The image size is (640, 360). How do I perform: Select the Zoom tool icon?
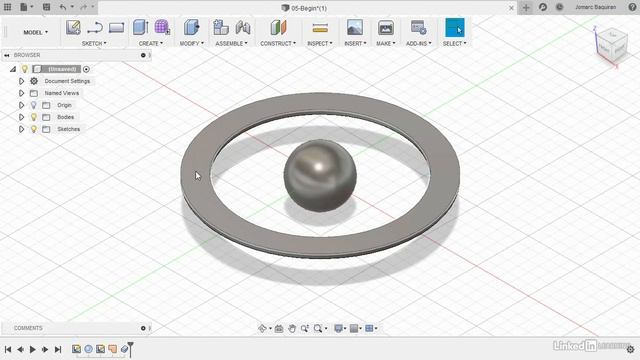click(x=304, y=328)
